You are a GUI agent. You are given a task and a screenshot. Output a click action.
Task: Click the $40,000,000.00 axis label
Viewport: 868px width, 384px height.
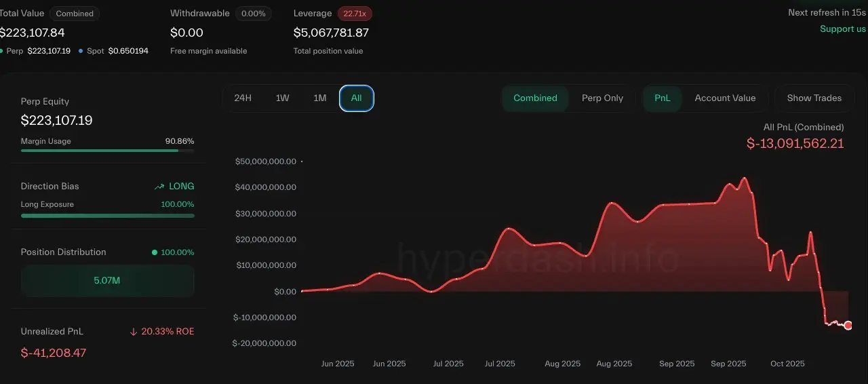(x=266, y=187)
